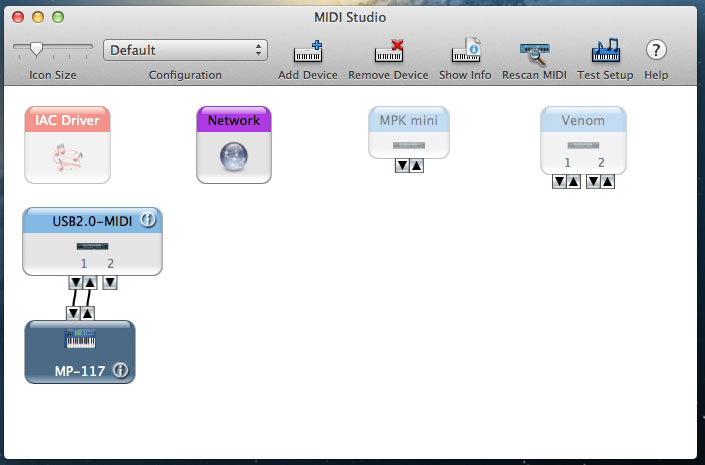Zoom the MIDI Studio window
Viewport: 705px width, 465px height.
coord(58,17)
